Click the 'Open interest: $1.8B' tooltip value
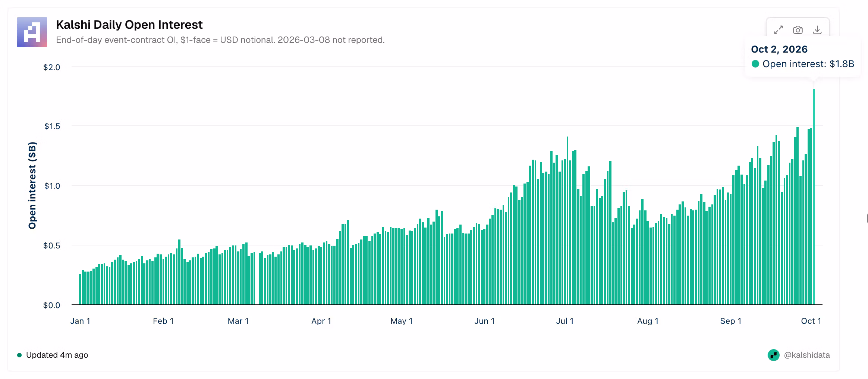The width and height of the screenshot is (868, 379). tap(808, 64)
